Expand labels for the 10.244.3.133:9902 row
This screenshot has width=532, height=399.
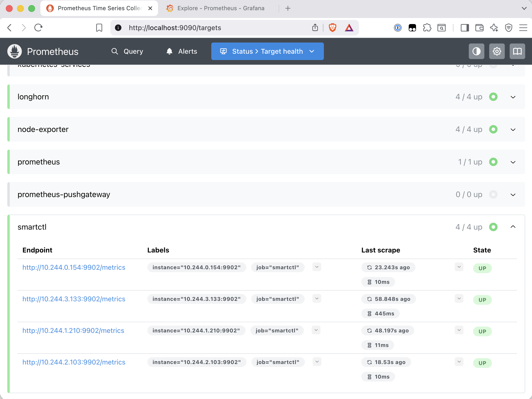317,299
